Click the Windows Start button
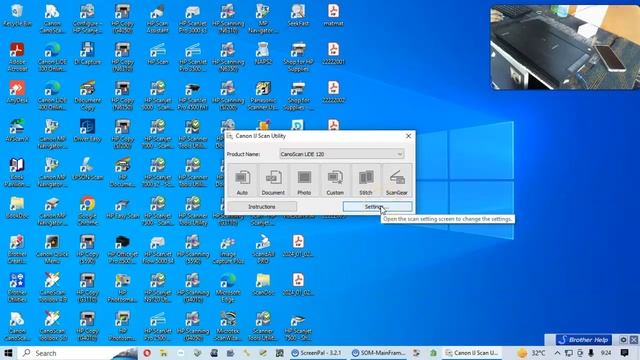Viewport: 640px width, 360px height. [8, 353]
